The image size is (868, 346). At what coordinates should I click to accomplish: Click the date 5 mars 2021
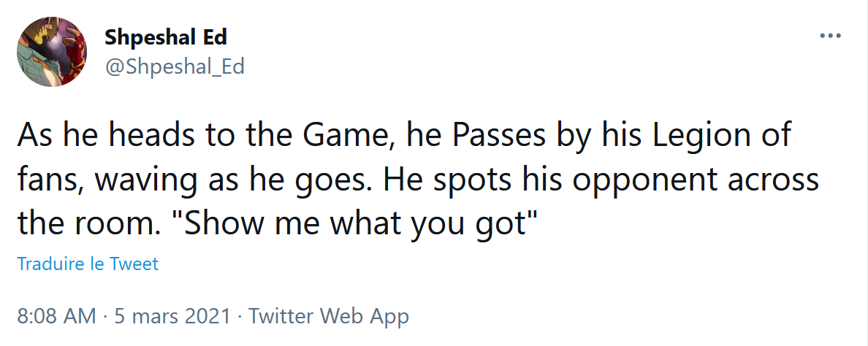click(x=172, y=317)
